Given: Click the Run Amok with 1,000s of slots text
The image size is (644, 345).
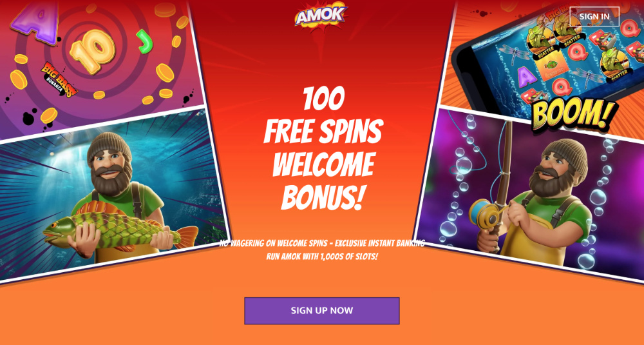Looking at the screenshot, I should point(321,256).
